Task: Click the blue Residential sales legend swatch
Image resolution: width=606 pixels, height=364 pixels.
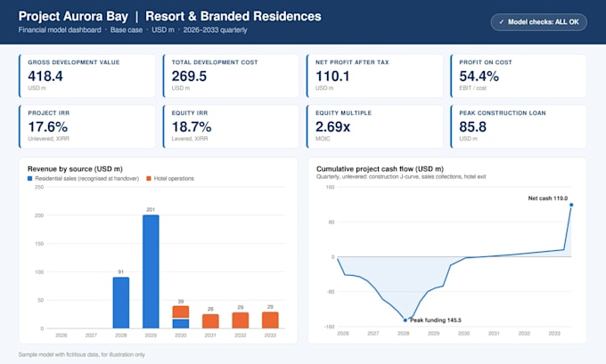Action: click(29, 178)
